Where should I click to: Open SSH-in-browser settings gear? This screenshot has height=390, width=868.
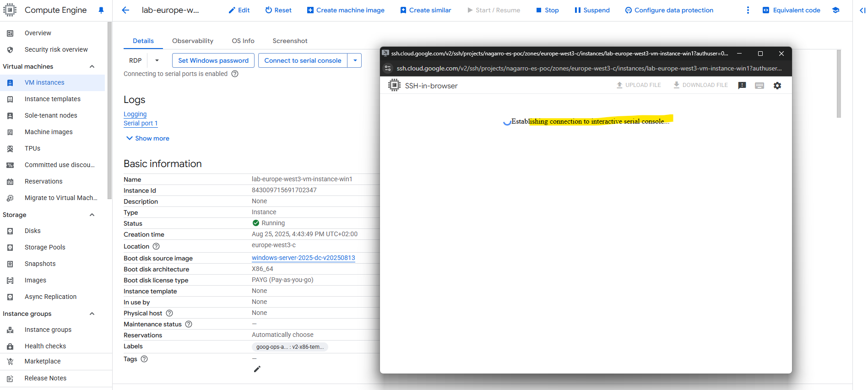click(777, 86)
